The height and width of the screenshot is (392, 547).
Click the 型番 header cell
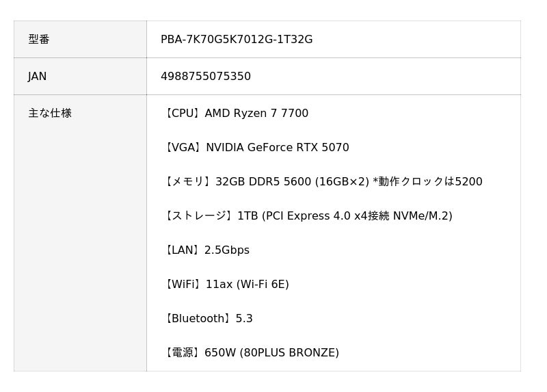point(39,40)
